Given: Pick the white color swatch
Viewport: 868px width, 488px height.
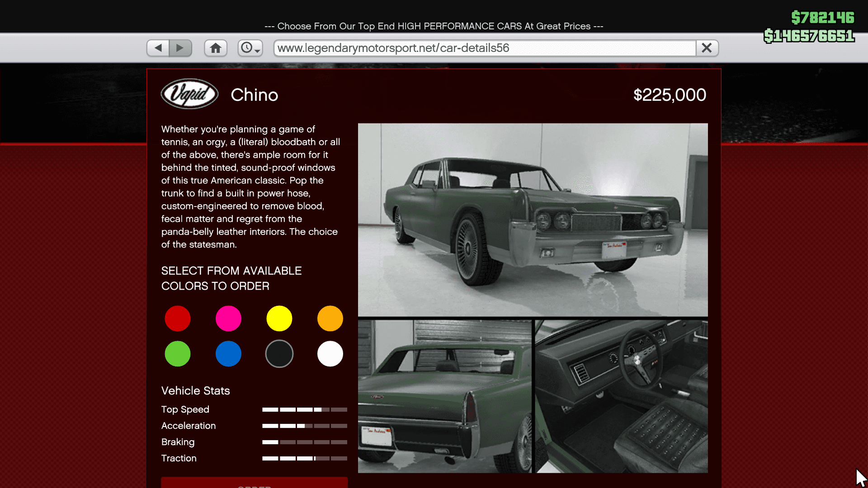Looking at the screenshot, I should 330,354.
